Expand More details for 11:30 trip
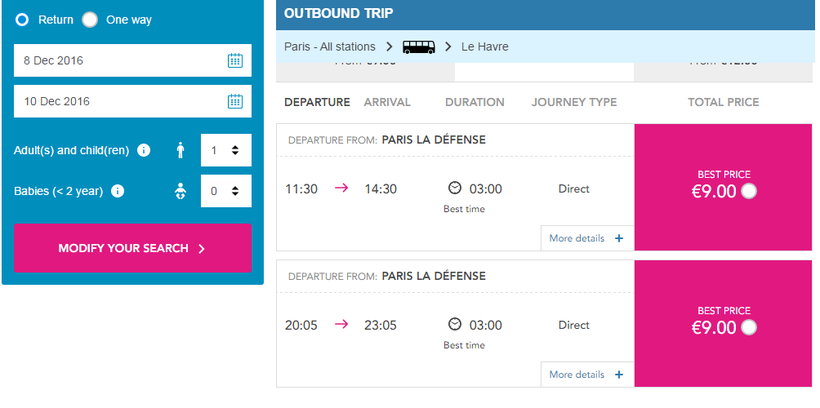The image size is (820, 408). point(585,238)
